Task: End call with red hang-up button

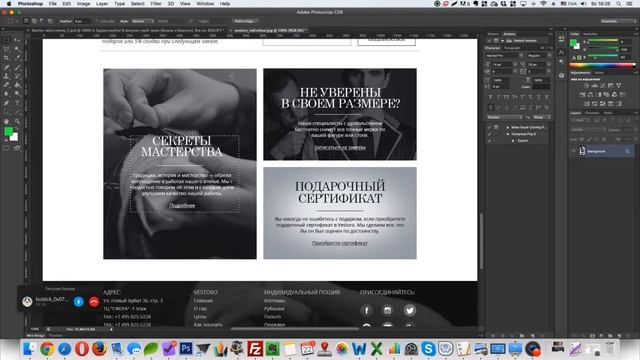Action: (94, 302)
